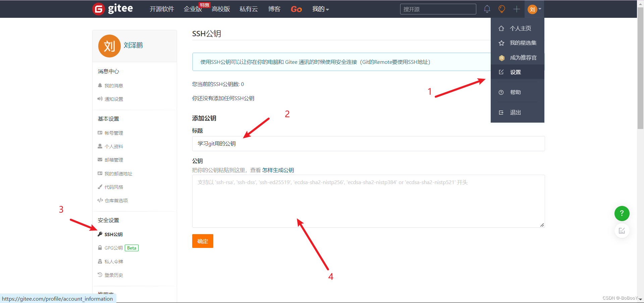Click the large 刘 profile avatar in sidebar
The image size is (644, 303).
109,46
